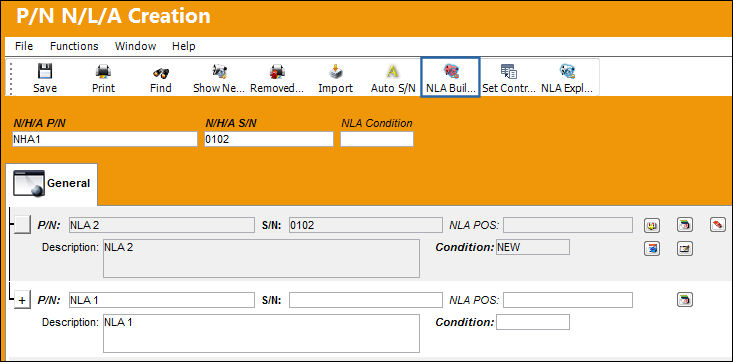Image resolution: width=733 pixels, height=362 pixels.
Task: Open the Help menu
Action: coord(184,46)
